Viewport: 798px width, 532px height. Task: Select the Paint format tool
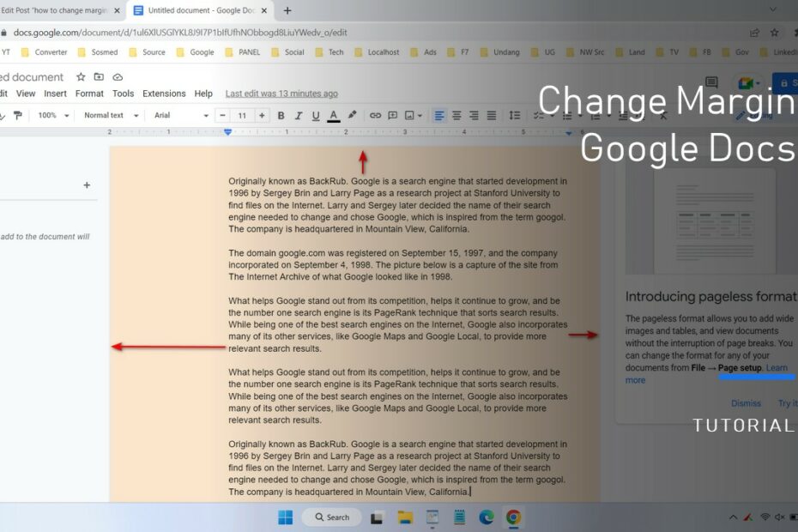coord(18,116)
